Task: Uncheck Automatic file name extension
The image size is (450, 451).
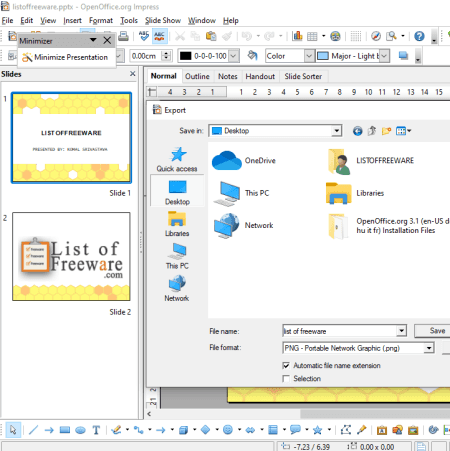Action: [286, 366]
